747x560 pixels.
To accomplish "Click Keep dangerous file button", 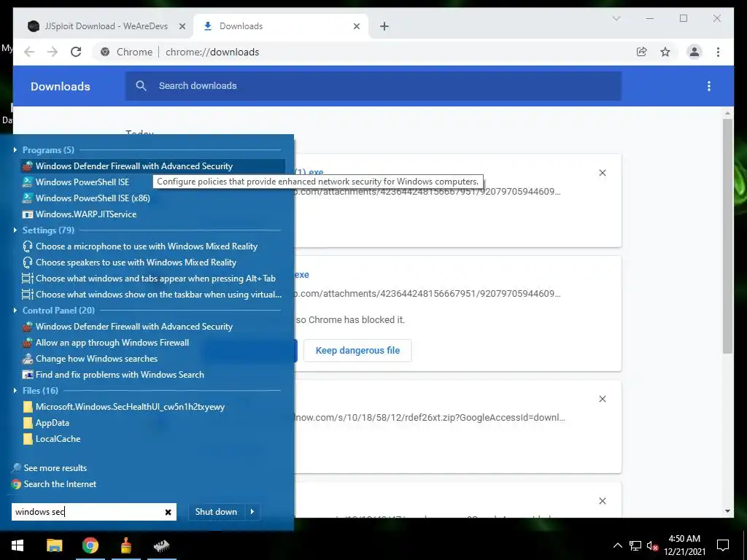I will point(357,351).
